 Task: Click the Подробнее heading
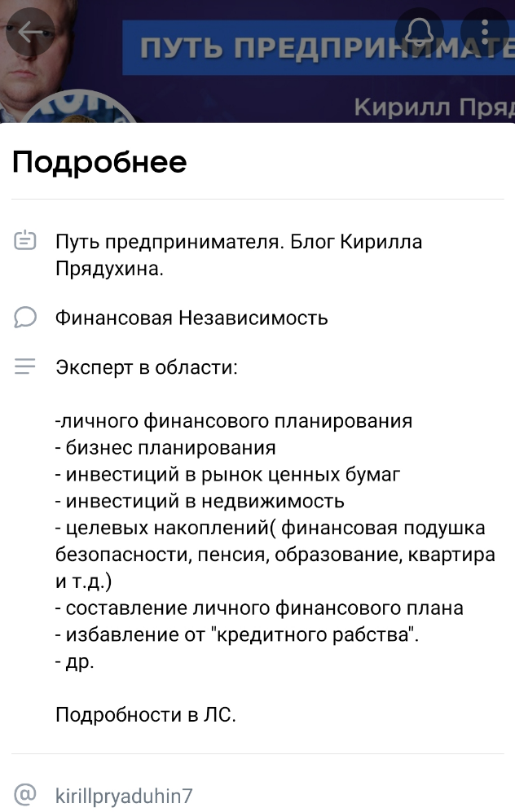pyautogui.click(x=99, y=162)
